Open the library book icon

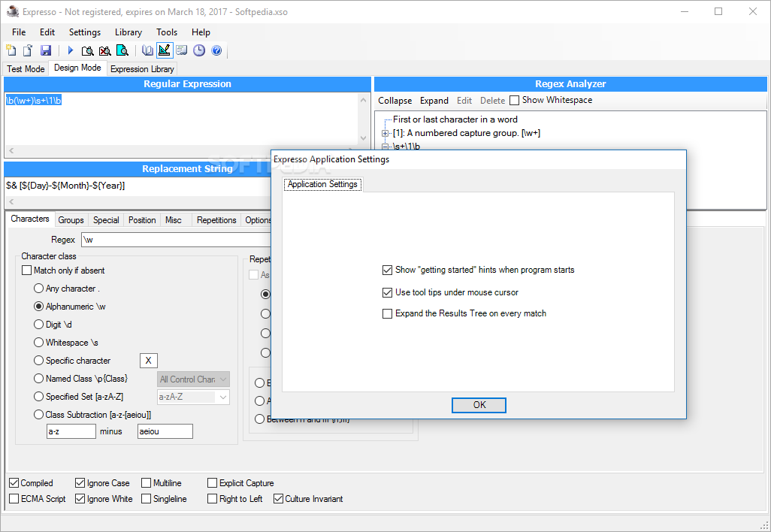(x=147, y=50)
